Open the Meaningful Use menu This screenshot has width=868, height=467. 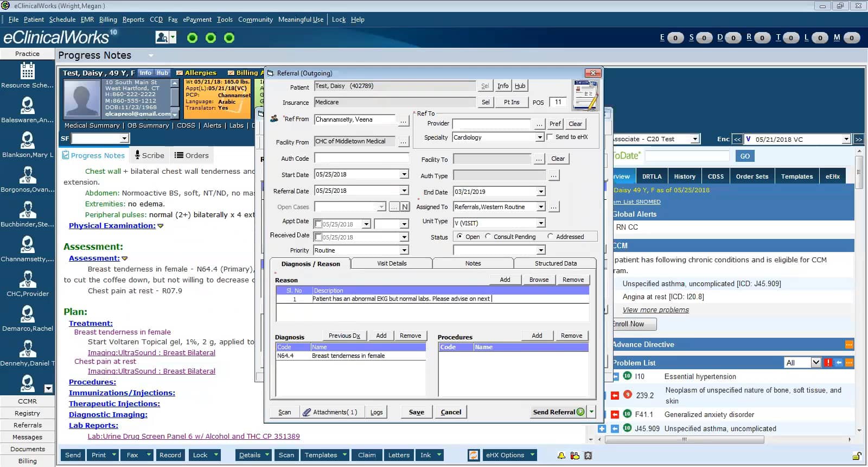(x=301, y=19)
